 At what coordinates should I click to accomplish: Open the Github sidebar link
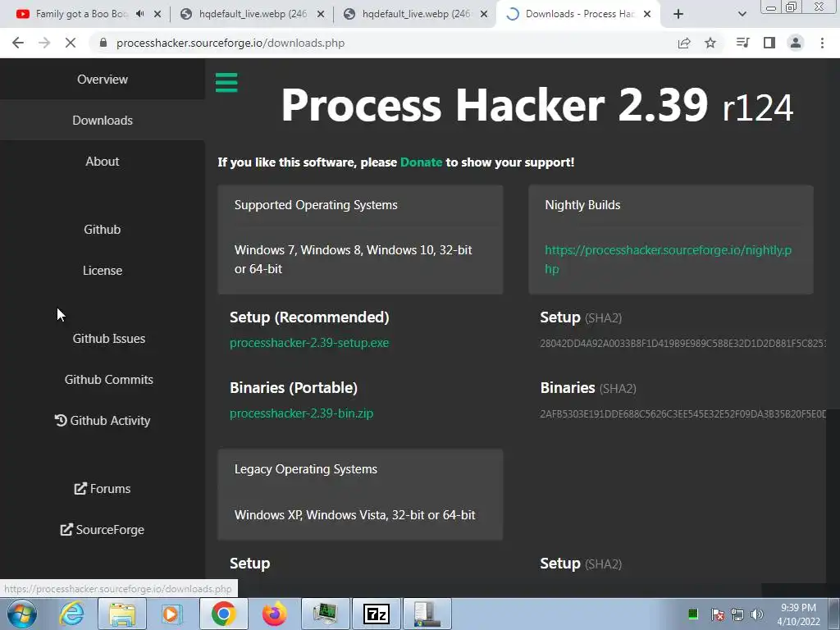103,230
